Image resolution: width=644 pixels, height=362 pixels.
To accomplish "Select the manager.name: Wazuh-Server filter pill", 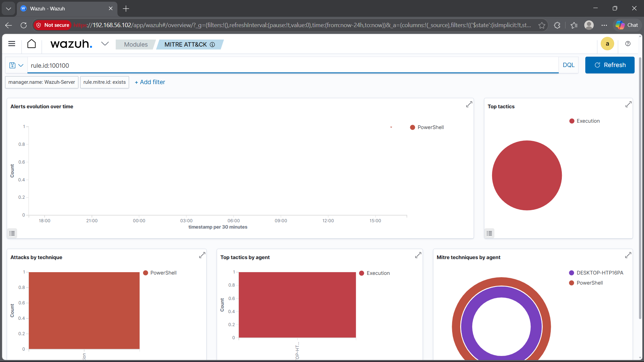I will (42, 82).
